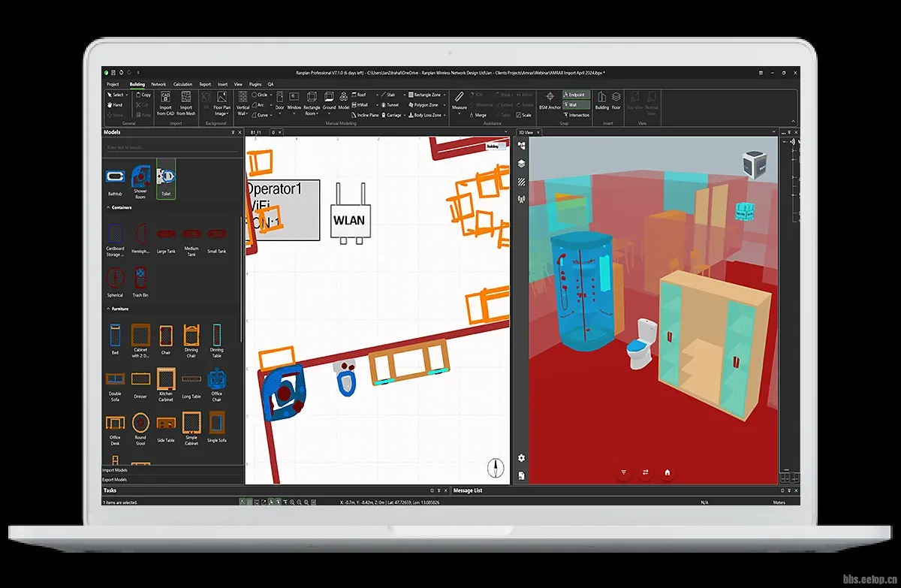Click into the models search field
The height and width of the screenshot is (588, 901).
(171, 147)
